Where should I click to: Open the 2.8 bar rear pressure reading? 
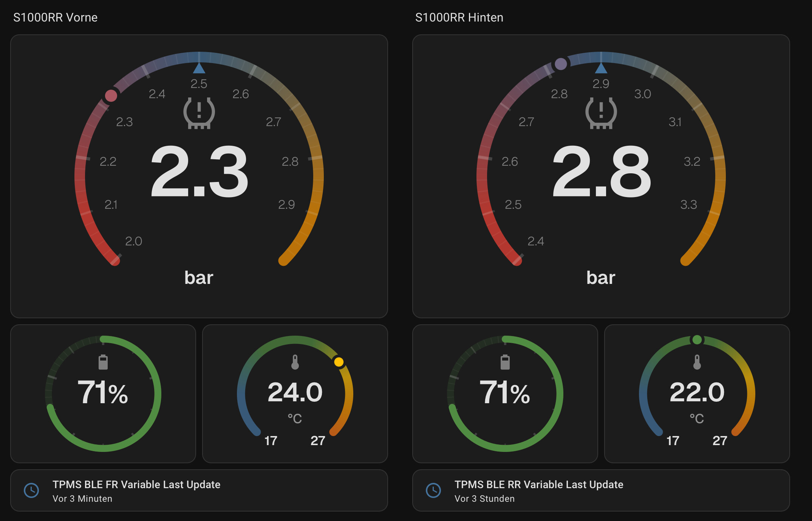pyautogui.click(x=601, y=172)
